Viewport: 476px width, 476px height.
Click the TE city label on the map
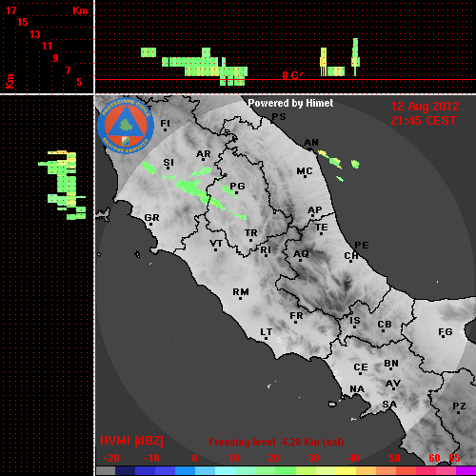pyautogui.click(x=322, y=228)
